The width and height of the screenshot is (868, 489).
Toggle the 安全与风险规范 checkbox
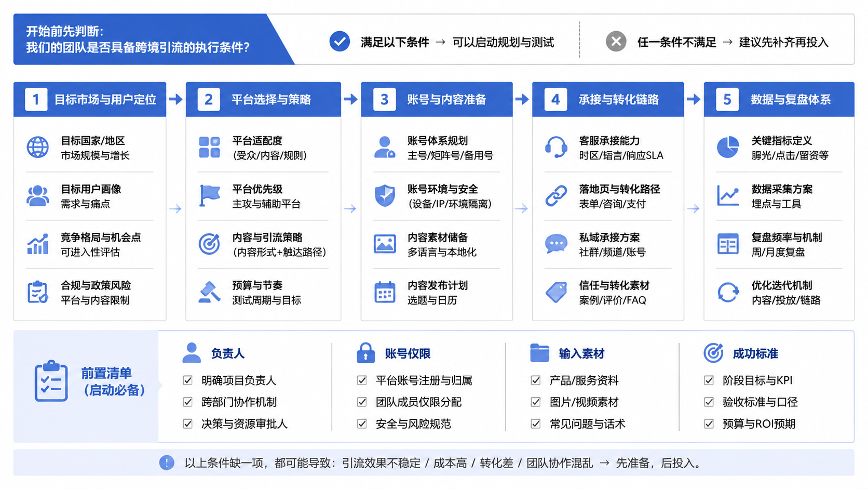pyautogui.click(x=362, y=424)
